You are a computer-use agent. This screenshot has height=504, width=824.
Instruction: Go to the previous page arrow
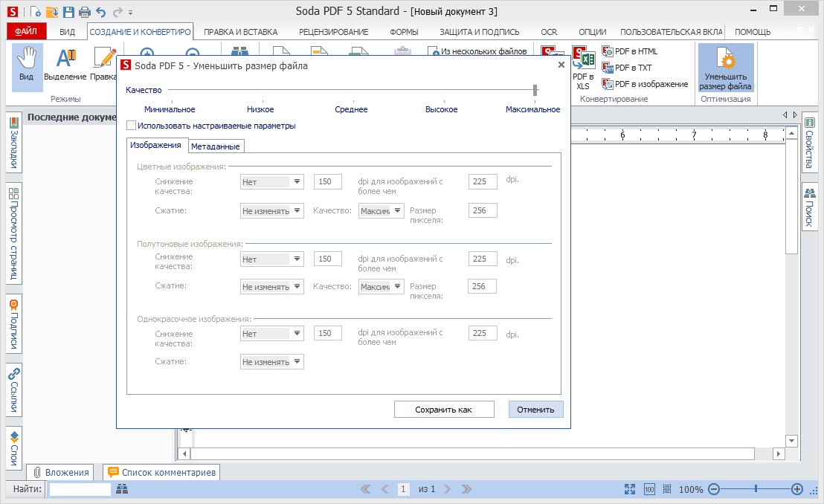[385, 488]
